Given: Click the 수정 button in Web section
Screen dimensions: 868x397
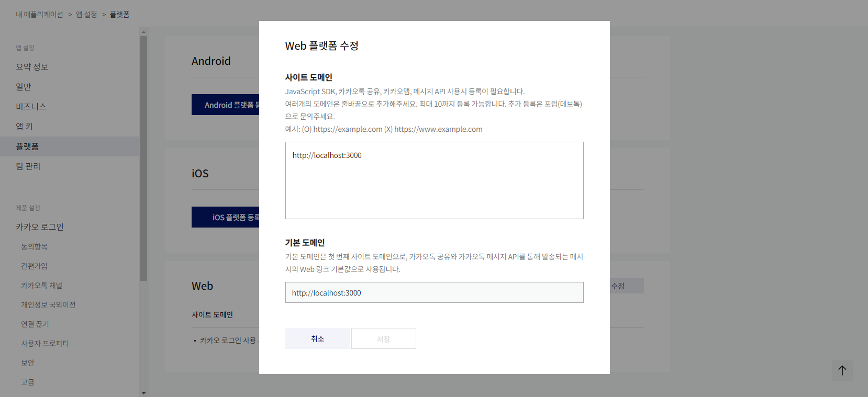Looking at the screenshot, I should tap(627, 286).
